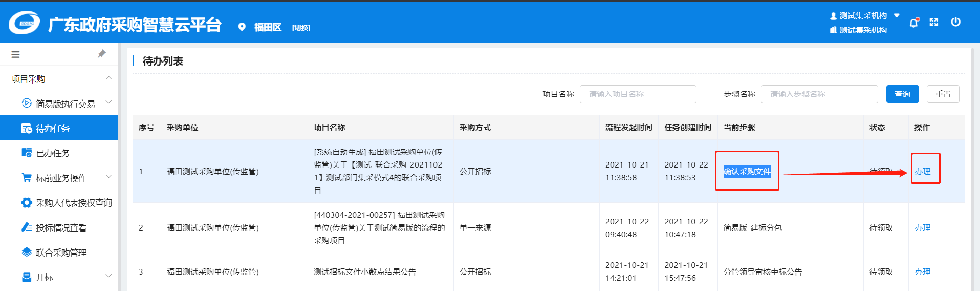
Task: Click the platform logo icon
Action: (x=24, y=23)
